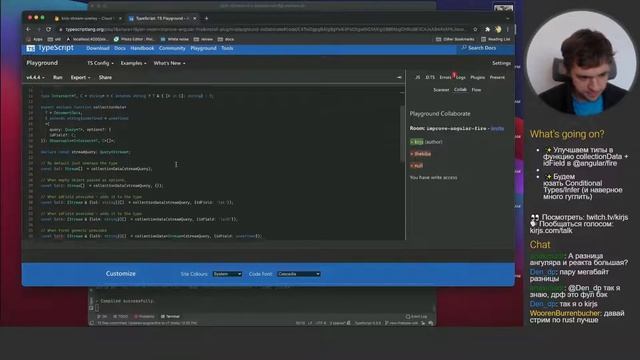This screenshot has height=360, width=640.
Task: Open the Chrome extensions puzzle icon
Action: pos(487,29)
